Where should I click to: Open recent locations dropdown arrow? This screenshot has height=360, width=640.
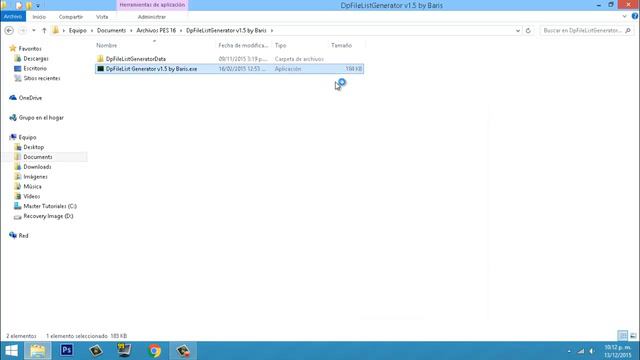[x=34, y=31]
